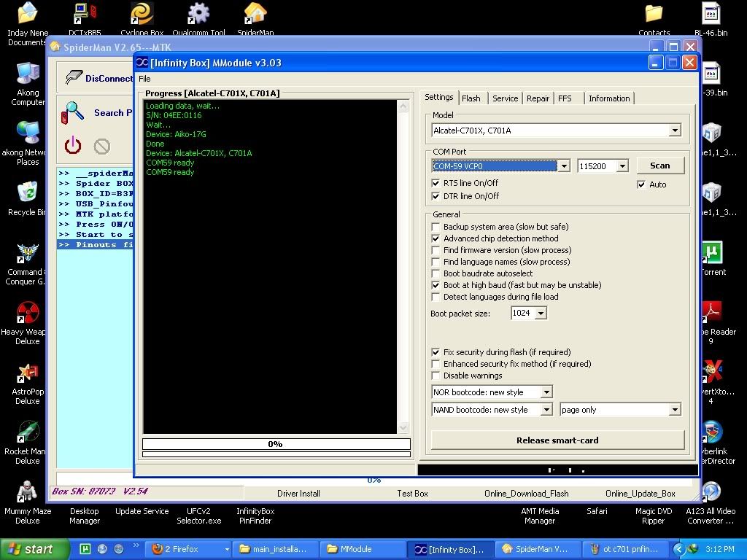Viewport: 747px width, 560px height.
Task: Open SpiderMan desktop shortcut
Action: click(255, 13)
